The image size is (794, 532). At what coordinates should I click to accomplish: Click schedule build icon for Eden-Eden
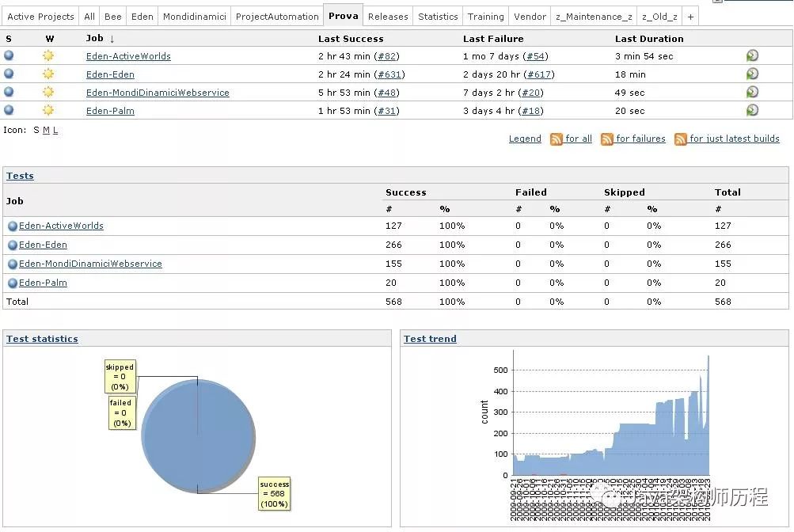(752, 74)
